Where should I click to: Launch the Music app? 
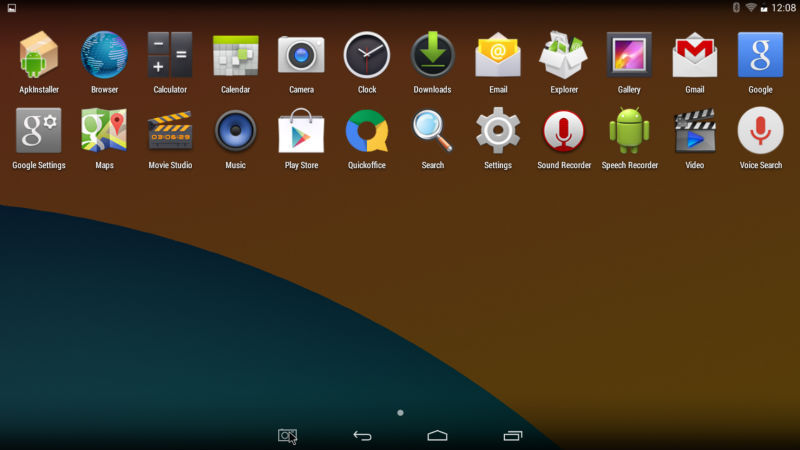tap(235, 131)
